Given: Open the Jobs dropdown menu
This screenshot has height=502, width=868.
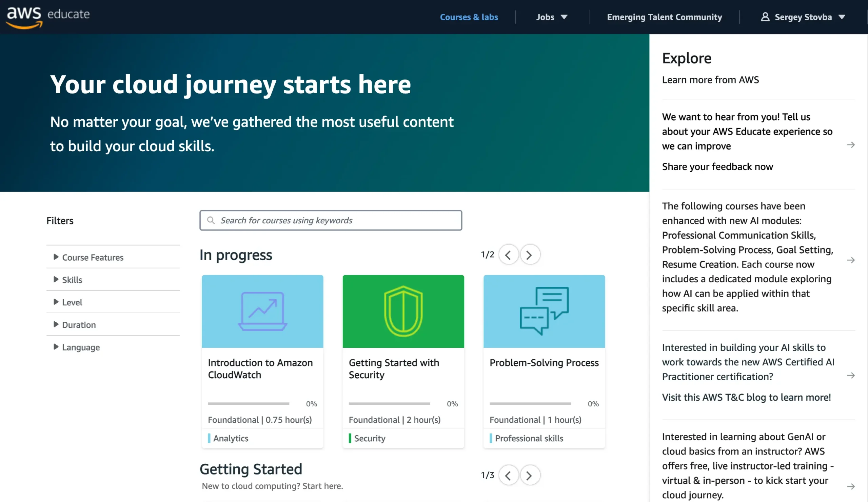Looking at the screenshot, I should [552, 17].
